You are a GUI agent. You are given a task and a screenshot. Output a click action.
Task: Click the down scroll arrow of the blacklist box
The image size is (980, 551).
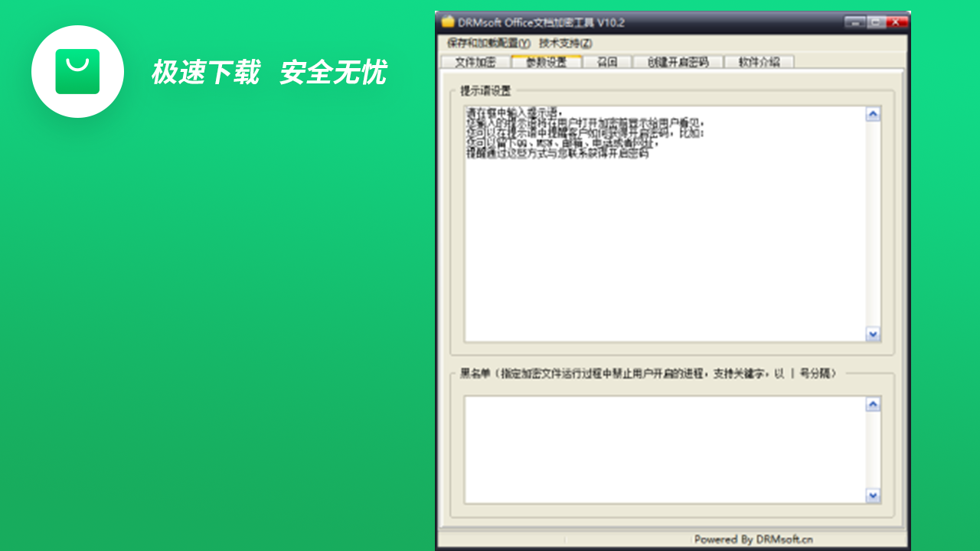point(873,497)
